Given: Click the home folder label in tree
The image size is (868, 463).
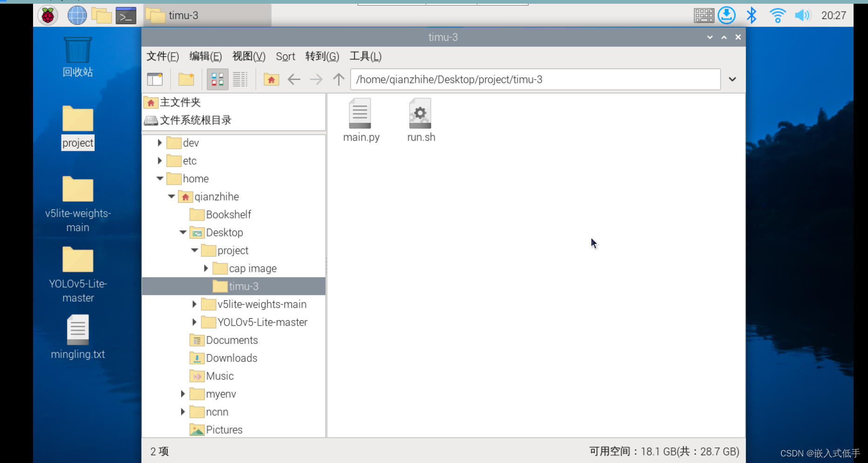Looking at the screenshot, I should pos(196,179).
